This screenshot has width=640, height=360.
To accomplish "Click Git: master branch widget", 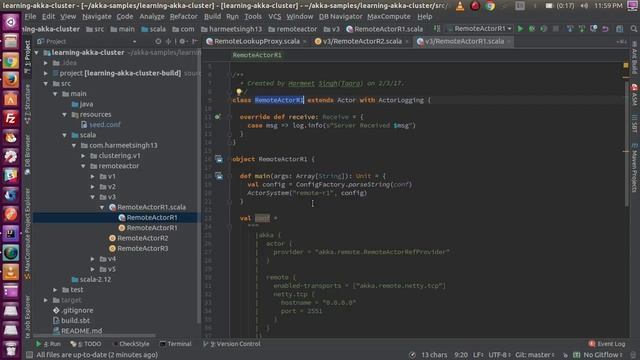I will tap(535, 355).
